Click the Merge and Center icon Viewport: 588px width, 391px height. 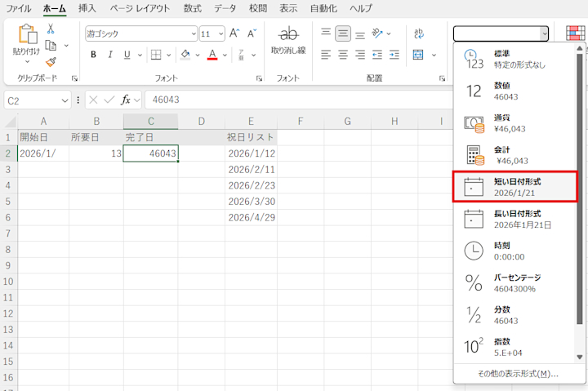[418, 55]
